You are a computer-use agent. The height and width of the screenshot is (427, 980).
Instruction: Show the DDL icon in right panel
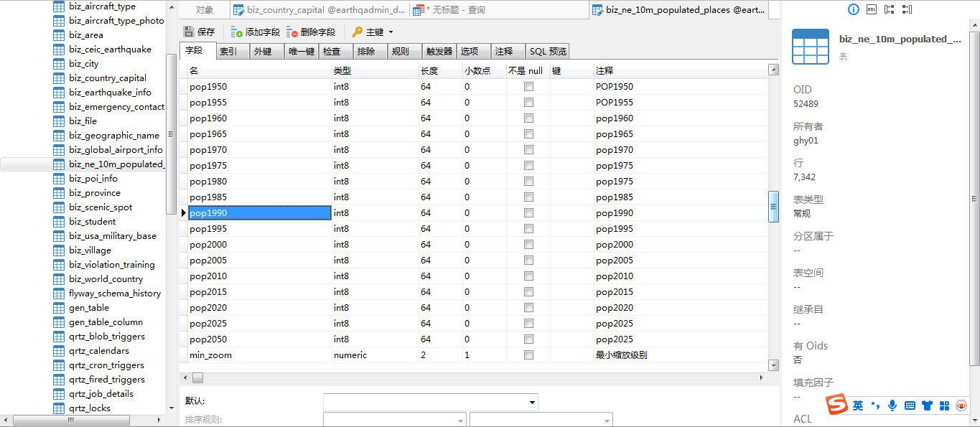[x=872, y=9]
